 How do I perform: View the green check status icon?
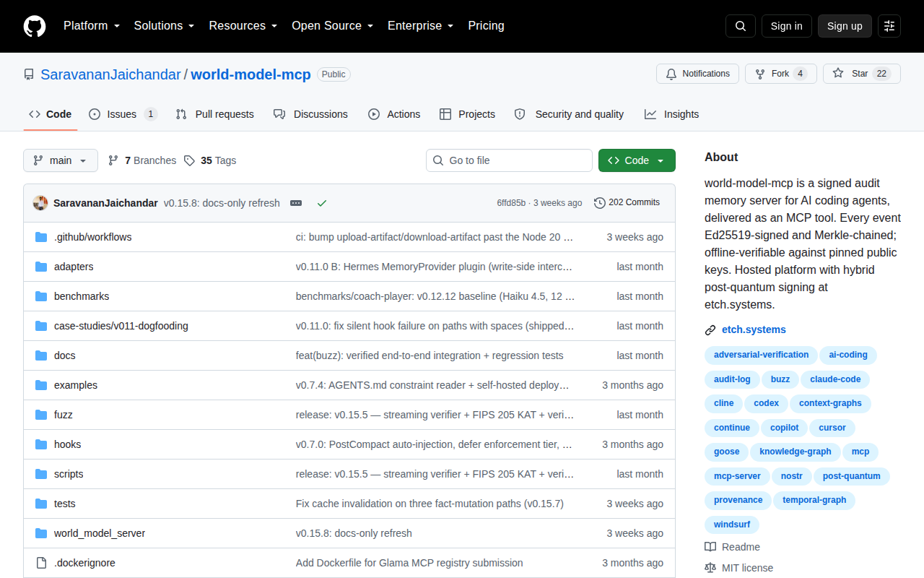coord(322,203)
